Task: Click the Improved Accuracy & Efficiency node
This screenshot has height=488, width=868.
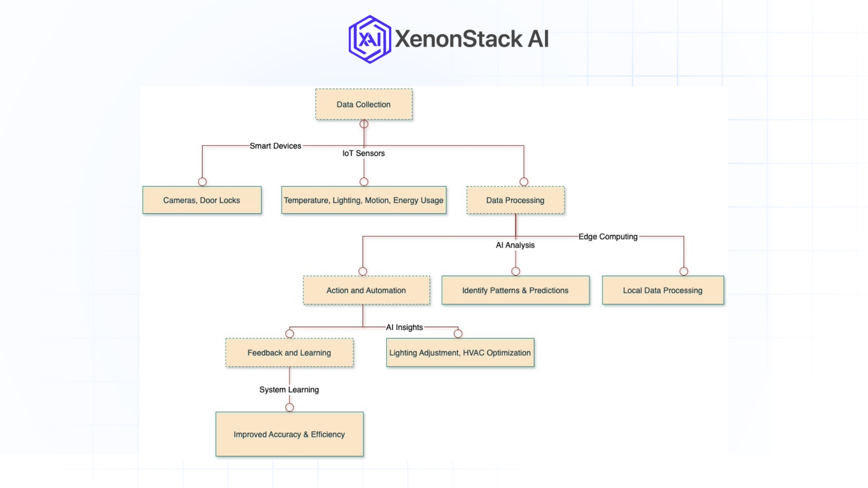Action: pyautogui.click(x=289, y=434)
